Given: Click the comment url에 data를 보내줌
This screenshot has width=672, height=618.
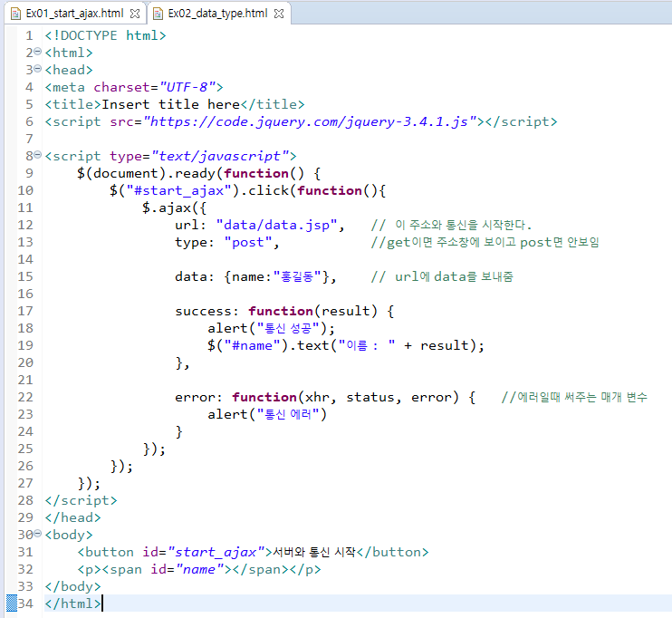Looking at the screenshot, I should click(x=442, y=276).
